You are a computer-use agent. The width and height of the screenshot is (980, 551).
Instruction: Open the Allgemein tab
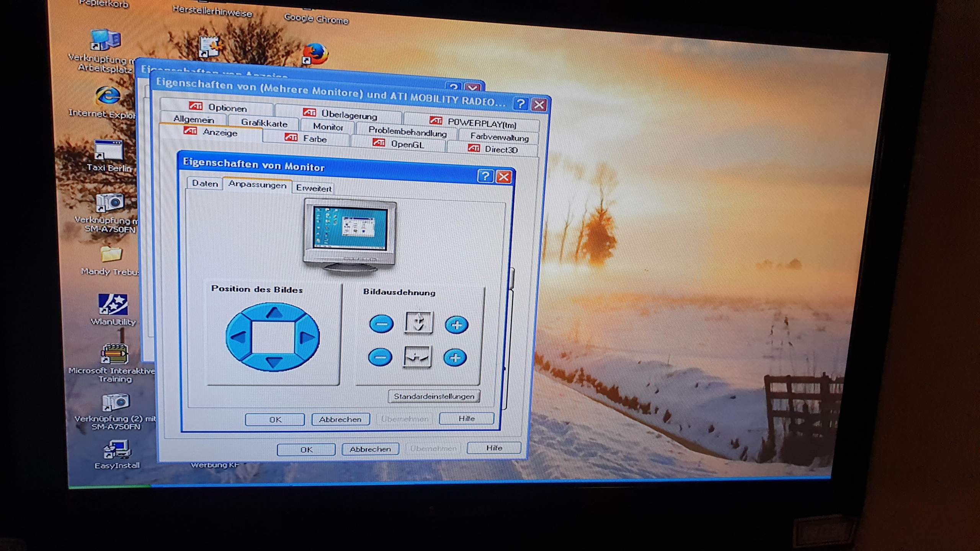(194, 119)
